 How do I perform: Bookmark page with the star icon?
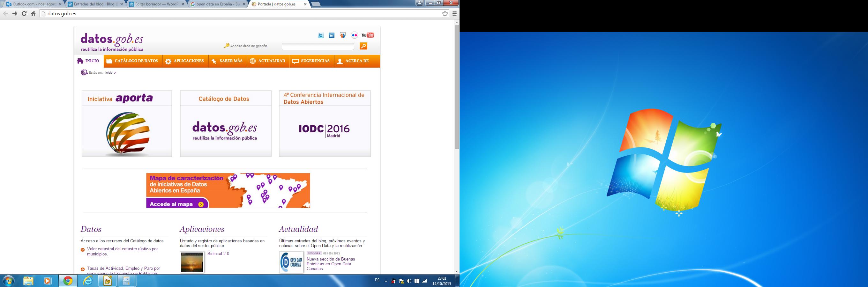click(445, 14)
